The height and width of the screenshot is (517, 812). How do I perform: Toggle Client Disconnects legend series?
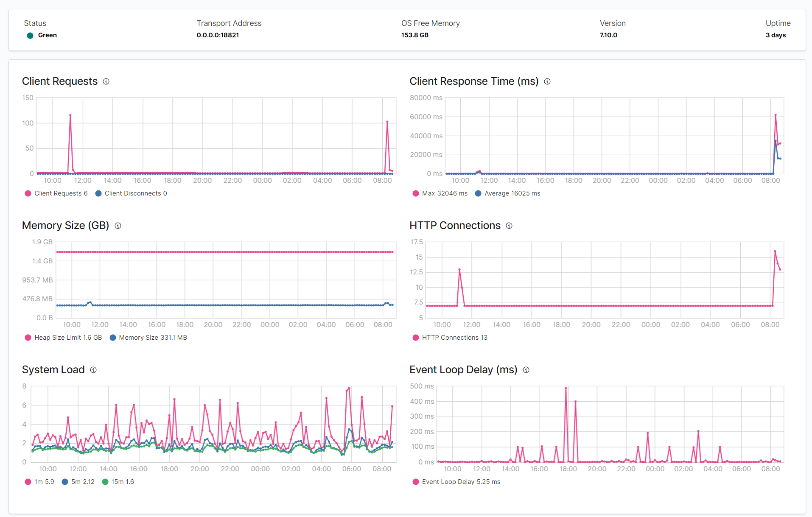131,193
